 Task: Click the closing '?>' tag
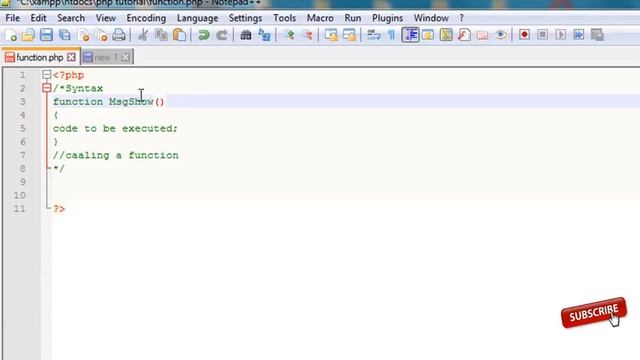(59, 209)
